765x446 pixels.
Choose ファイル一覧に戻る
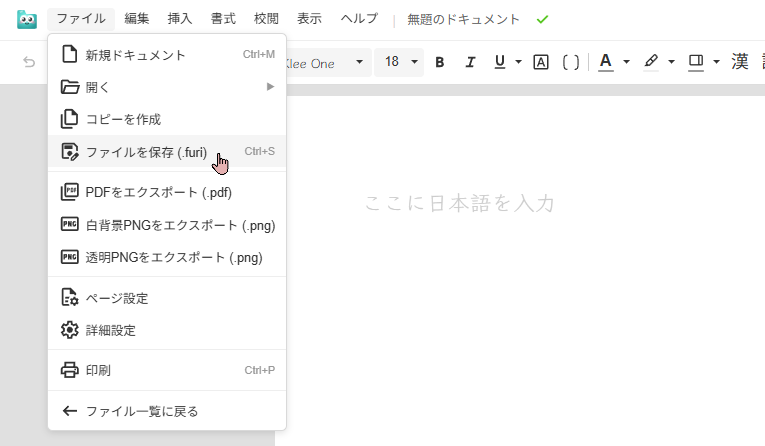point(167,411)
